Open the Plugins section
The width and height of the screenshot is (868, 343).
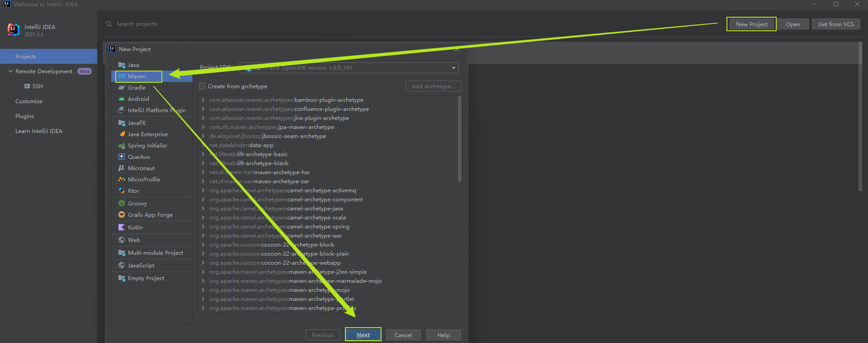pyautogui.click(x=24, y=116)
